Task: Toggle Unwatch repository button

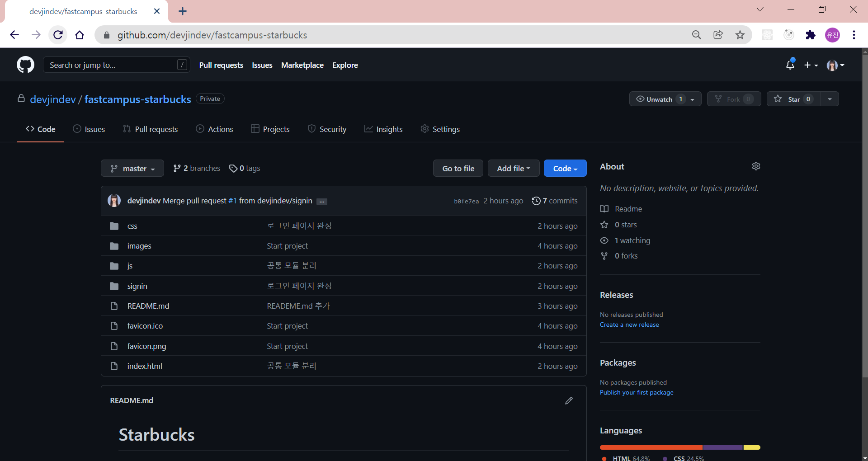Action: [x=665, y=99]
